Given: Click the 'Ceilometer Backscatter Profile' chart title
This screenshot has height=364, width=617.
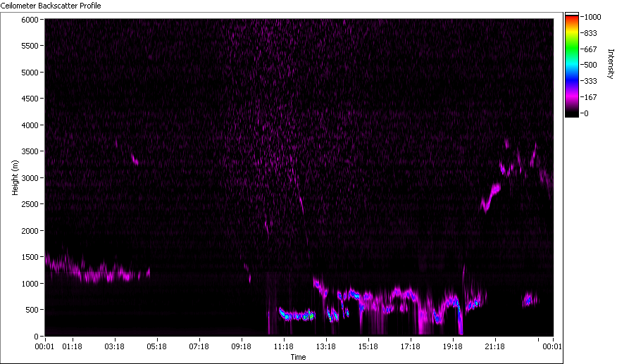Looking at the screenshot, I should 51,6.
